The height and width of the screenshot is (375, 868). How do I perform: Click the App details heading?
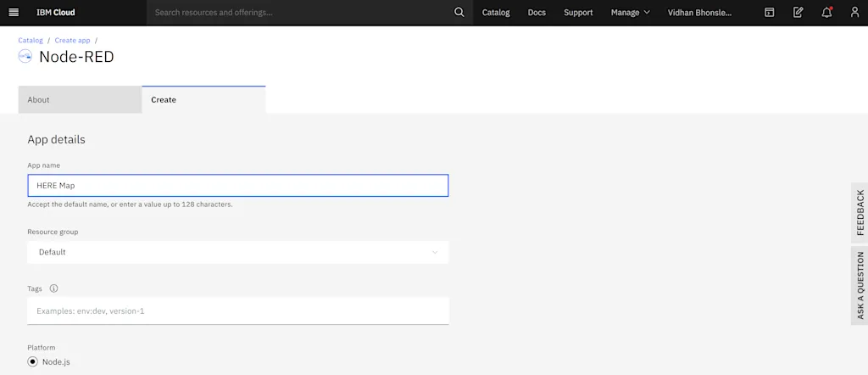pyautogui.click(x=57, y=140)
